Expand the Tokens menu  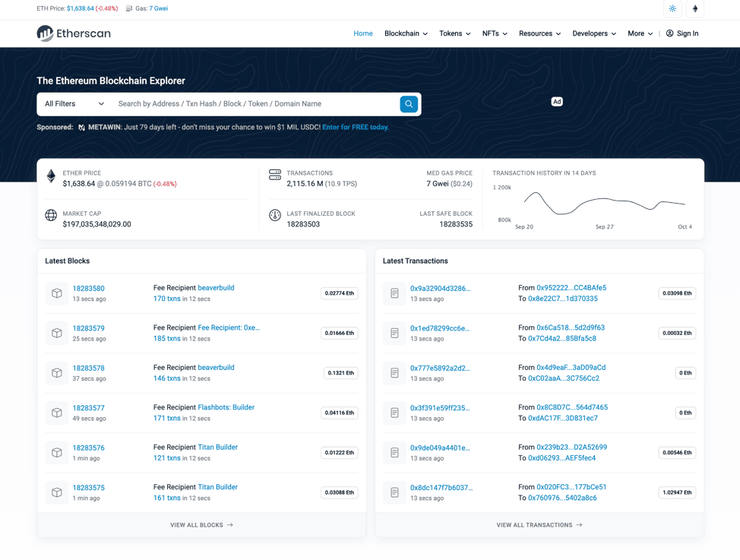[454, 33]
